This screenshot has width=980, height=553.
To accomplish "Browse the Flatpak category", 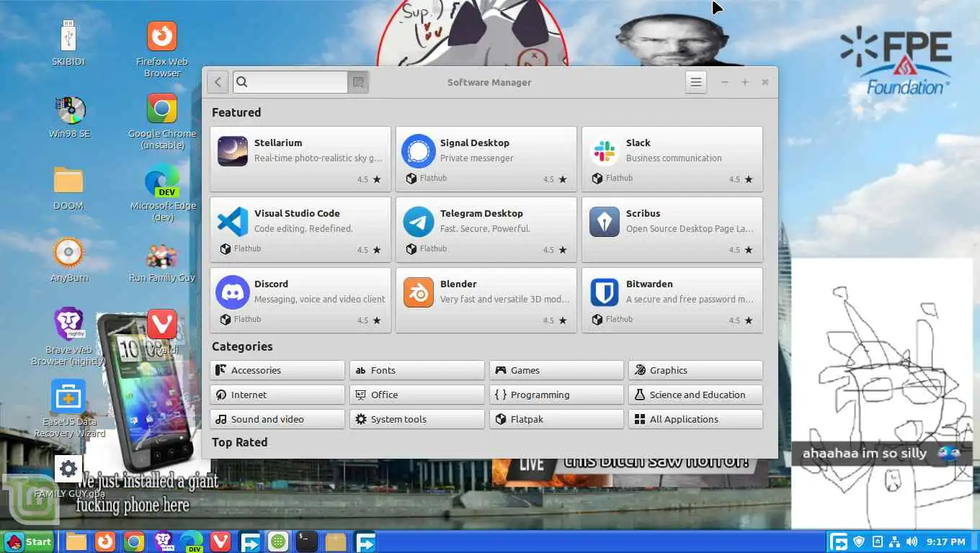I will (x=556, y=419).
